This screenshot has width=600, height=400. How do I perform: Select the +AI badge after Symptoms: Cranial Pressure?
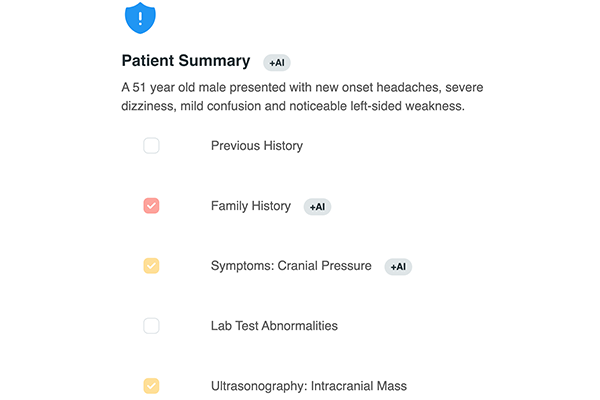(398, 266)
